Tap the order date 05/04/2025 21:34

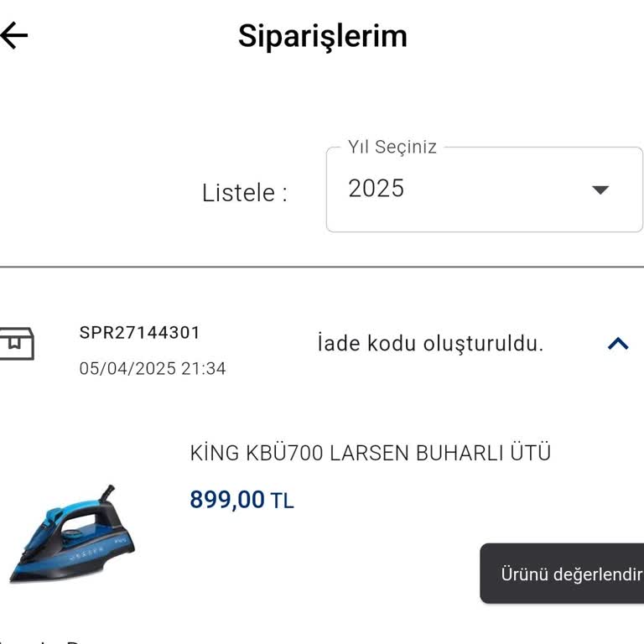click(152, 369)
